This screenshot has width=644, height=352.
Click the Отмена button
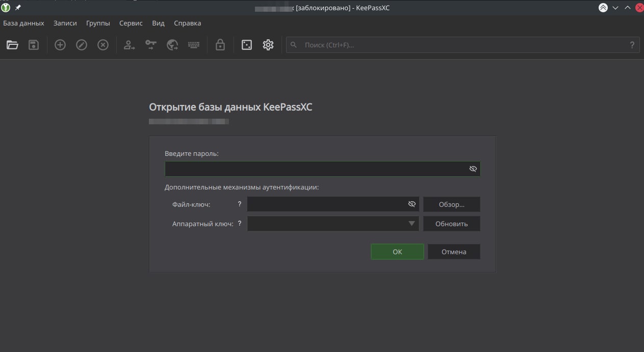454,252
